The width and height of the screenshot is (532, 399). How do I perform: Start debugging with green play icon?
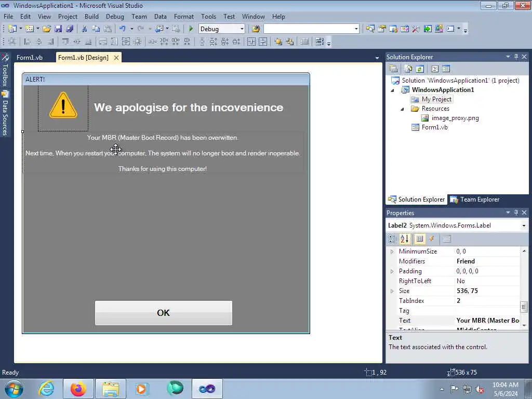[x=191, y=29]
